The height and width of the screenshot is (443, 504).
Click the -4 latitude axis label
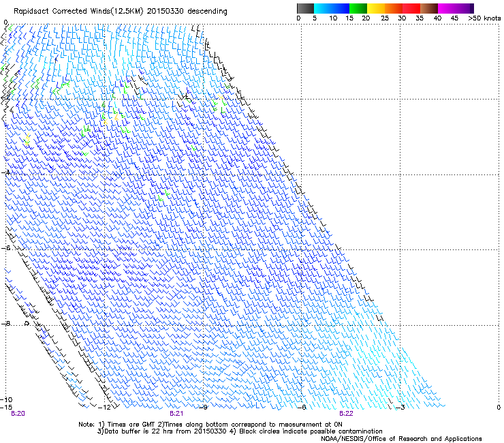pos(5,172)
